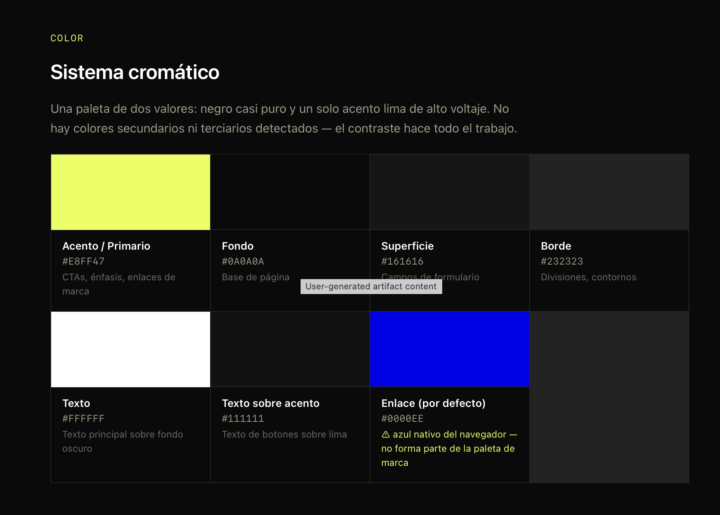The width and height of the screenshot is (720, 515).
Task: Select the #FFFFFF hex code
Action: pos(84,419)
